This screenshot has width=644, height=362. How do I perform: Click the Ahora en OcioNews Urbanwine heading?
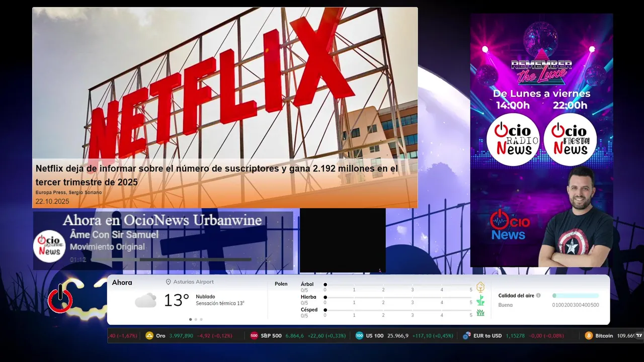pos(162,220)
